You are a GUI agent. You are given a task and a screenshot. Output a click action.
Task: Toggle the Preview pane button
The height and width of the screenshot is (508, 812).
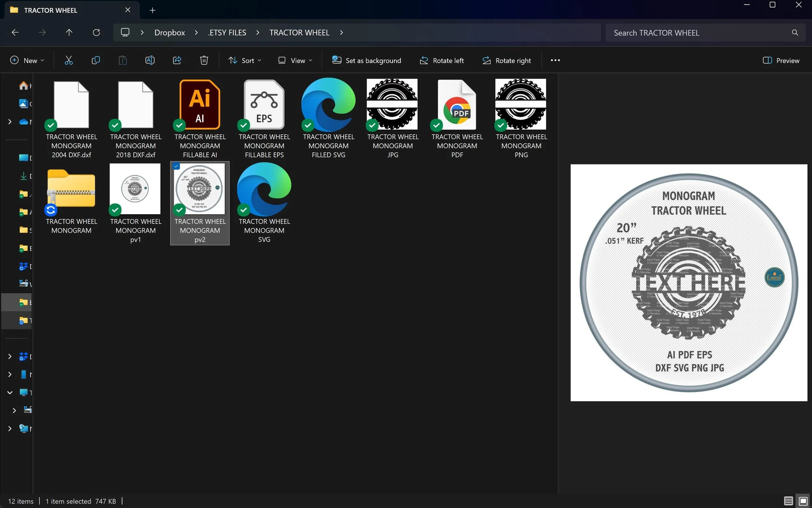point(781,60)
